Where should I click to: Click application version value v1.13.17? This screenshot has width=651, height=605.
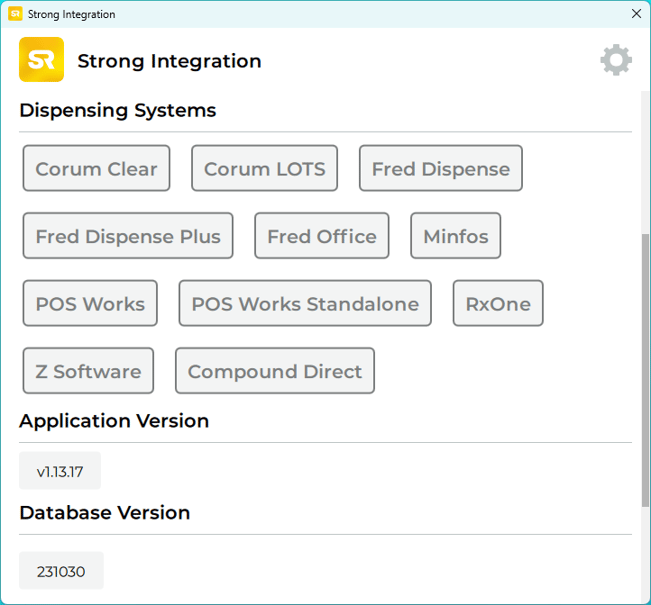pyautogui.click(x=60, y=471)
